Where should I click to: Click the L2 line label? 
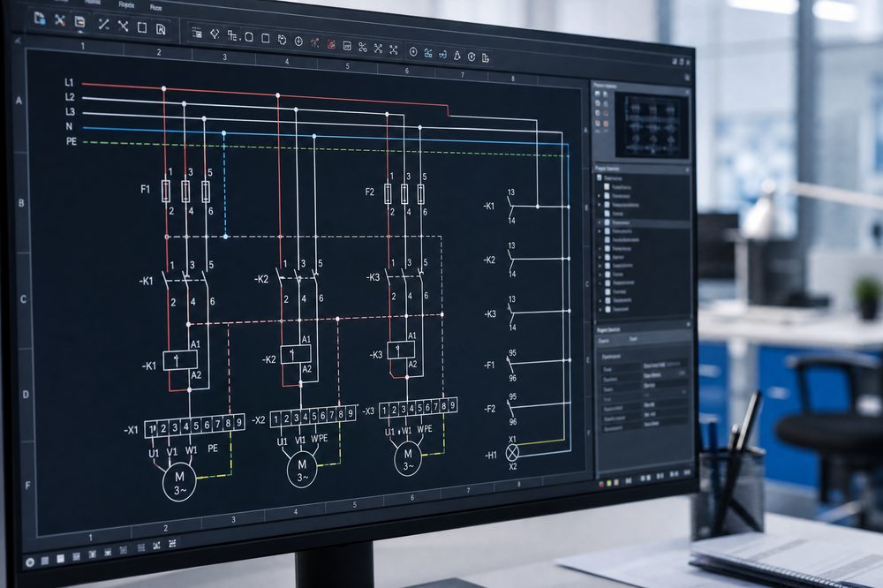click(69, 97)
